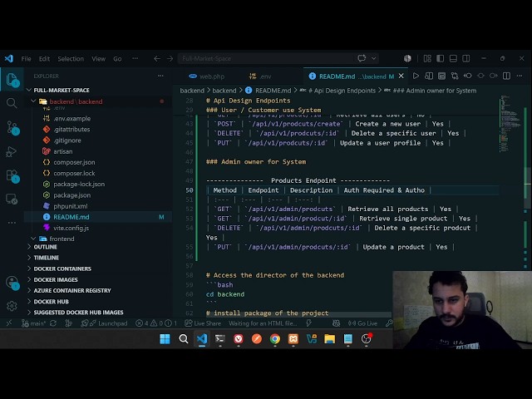
Task: Open the Source Control view
Action: 12,127
